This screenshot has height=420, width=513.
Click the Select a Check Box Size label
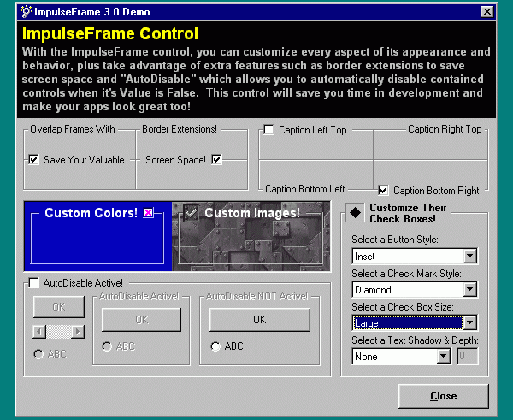point(403,307)
